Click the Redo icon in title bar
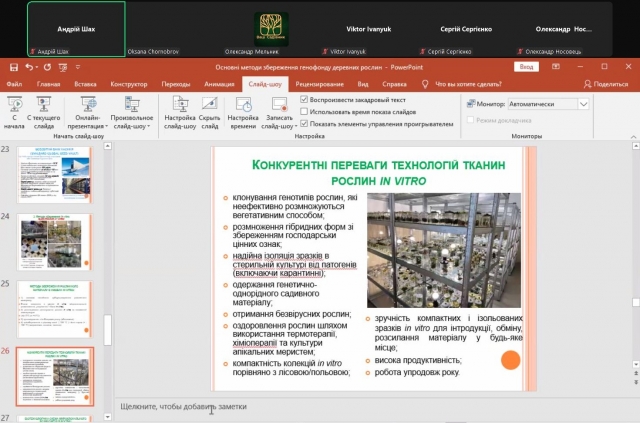The image size is (640, 423). coord(47,67)
